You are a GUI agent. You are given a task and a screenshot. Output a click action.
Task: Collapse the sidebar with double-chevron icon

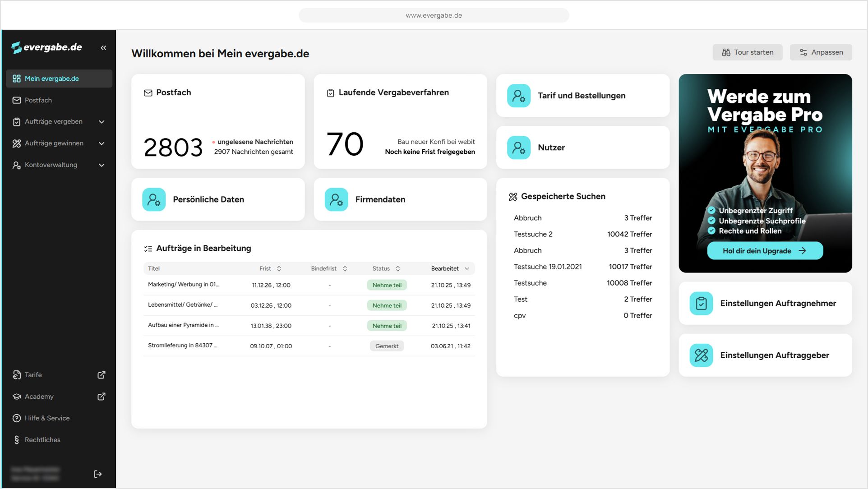[x=103, y=48]
